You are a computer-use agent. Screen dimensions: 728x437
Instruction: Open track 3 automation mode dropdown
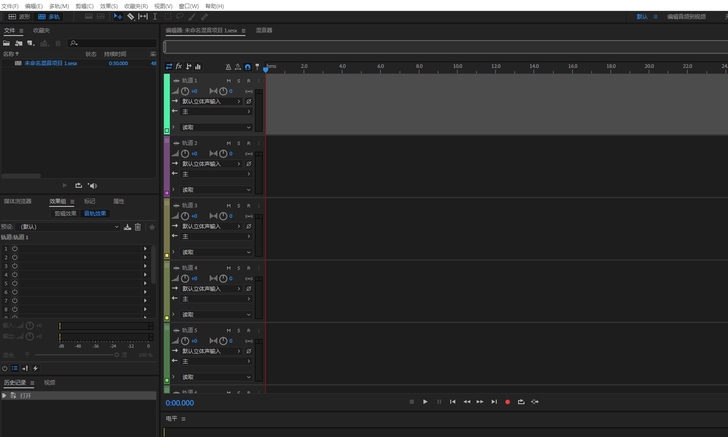click(x=216, y=252)
